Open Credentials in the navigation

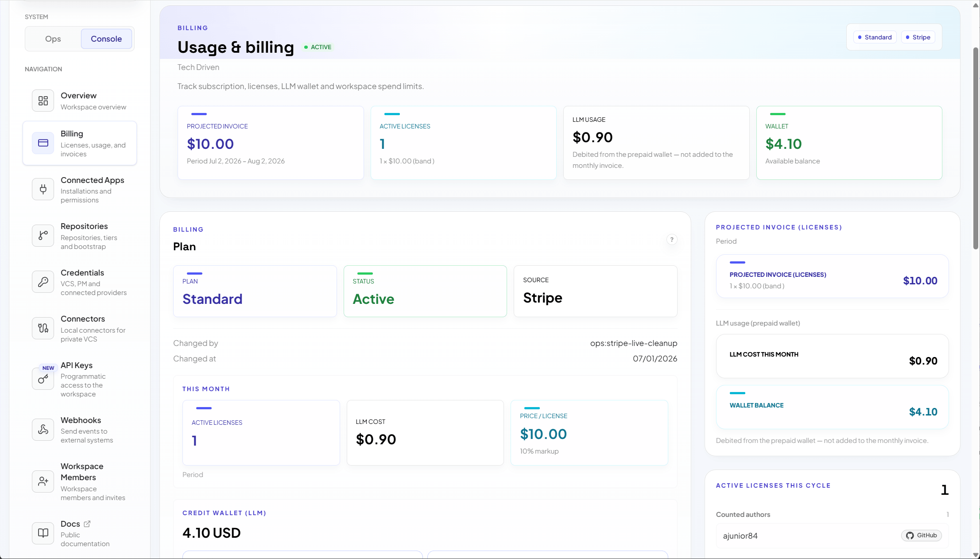(x=80, y=282)
